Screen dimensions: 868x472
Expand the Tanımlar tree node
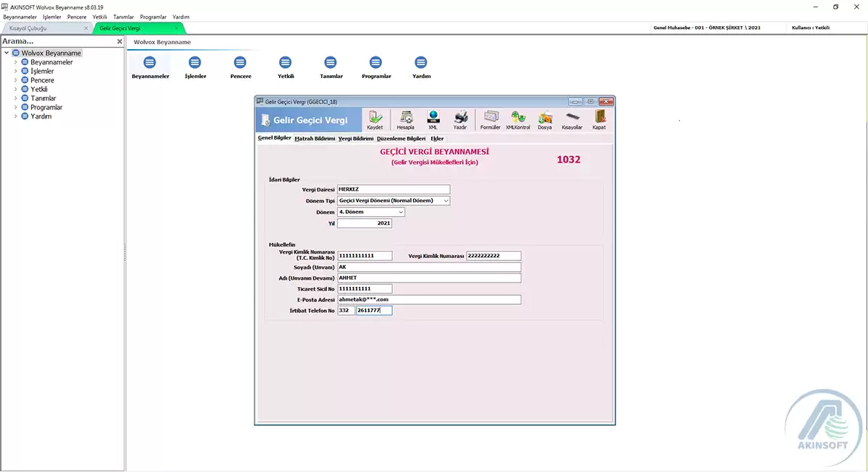(16, 98)
